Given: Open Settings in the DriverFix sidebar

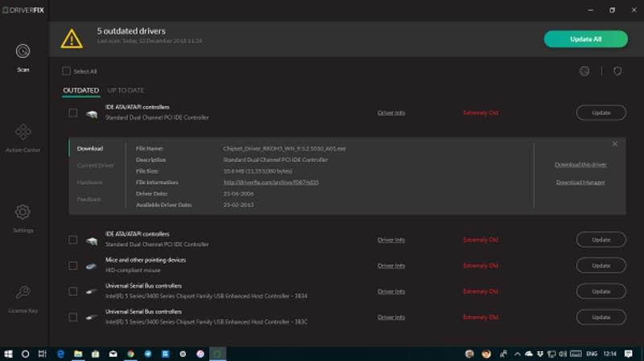Looking at the screenshot, I should tap(23, 219).
